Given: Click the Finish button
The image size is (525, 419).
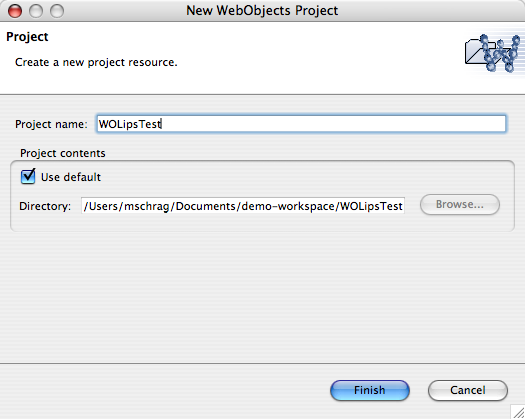Looking at the screenshot, I should 370,390.
